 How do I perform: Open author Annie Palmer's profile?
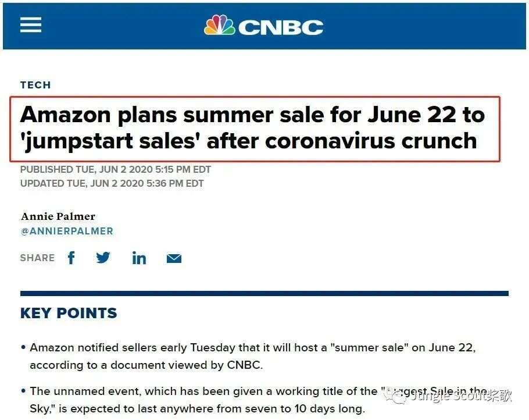[58, 216]
